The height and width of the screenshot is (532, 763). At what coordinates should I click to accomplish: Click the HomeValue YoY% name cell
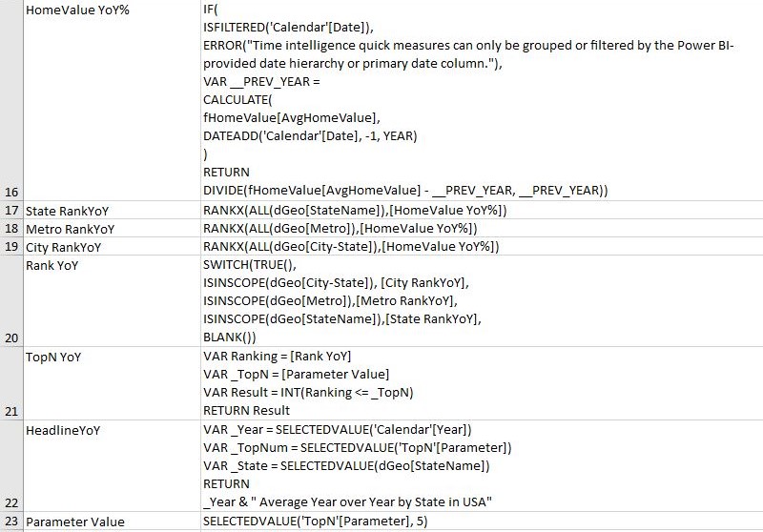[x=105, y=100]
